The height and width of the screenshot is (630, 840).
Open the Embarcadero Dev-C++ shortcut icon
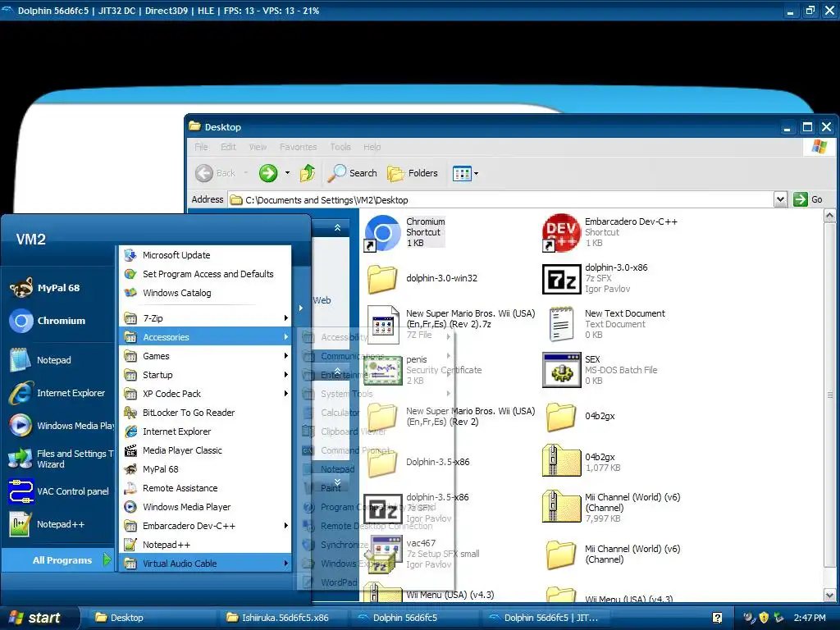(x=561, y=233)
